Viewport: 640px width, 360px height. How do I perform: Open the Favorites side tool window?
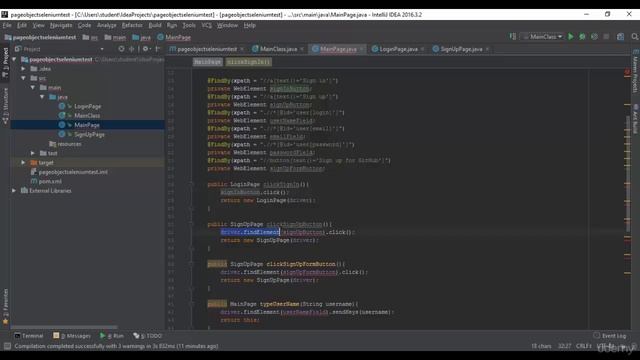[x=5, y=306]
